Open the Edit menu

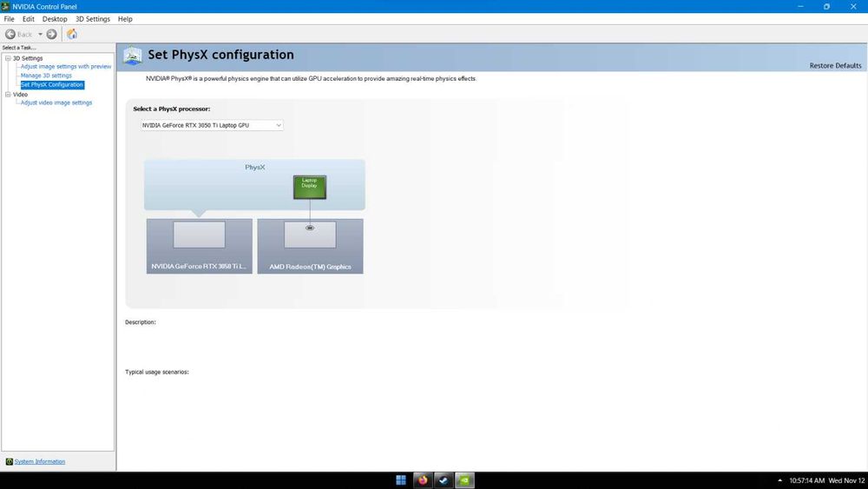tap(29, 19)
